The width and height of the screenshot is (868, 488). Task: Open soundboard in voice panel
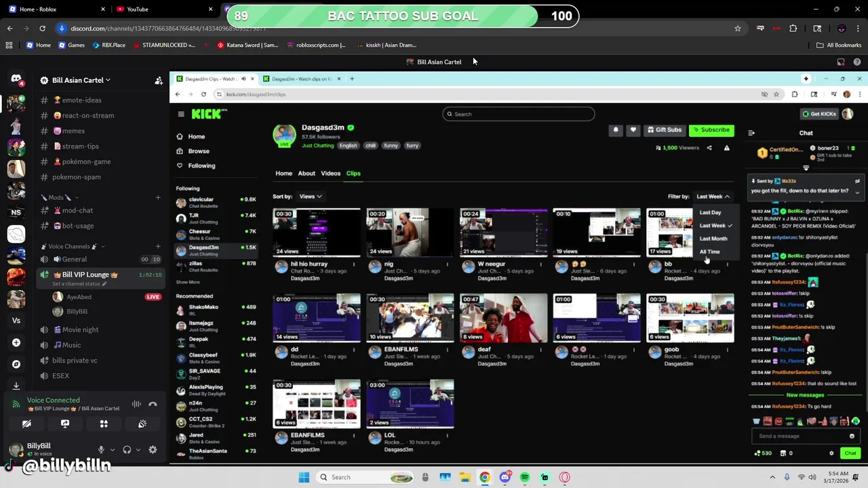[x=142, y=424]
